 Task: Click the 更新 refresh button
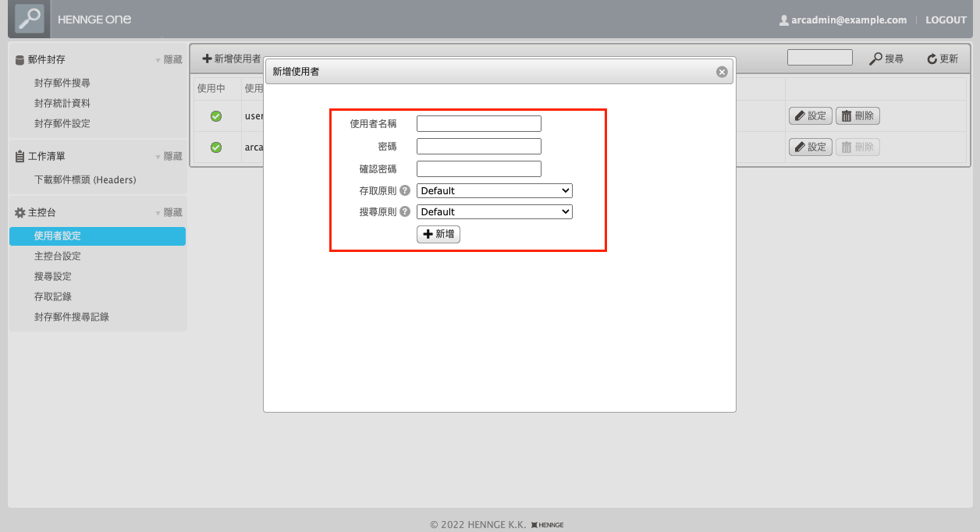943,59
